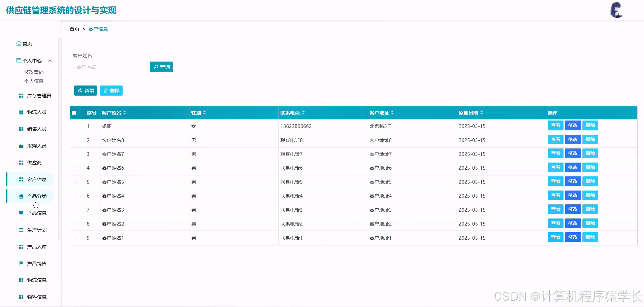Click 查看 for the 杨丽 row
The image size is (644, 307).
pos(555,126)
